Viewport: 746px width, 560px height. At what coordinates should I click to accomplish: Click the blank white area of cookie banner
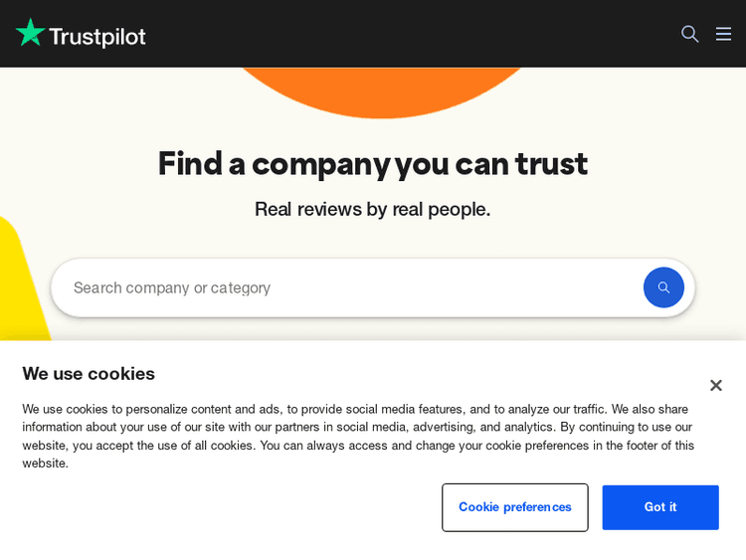(x=219, y=512)
